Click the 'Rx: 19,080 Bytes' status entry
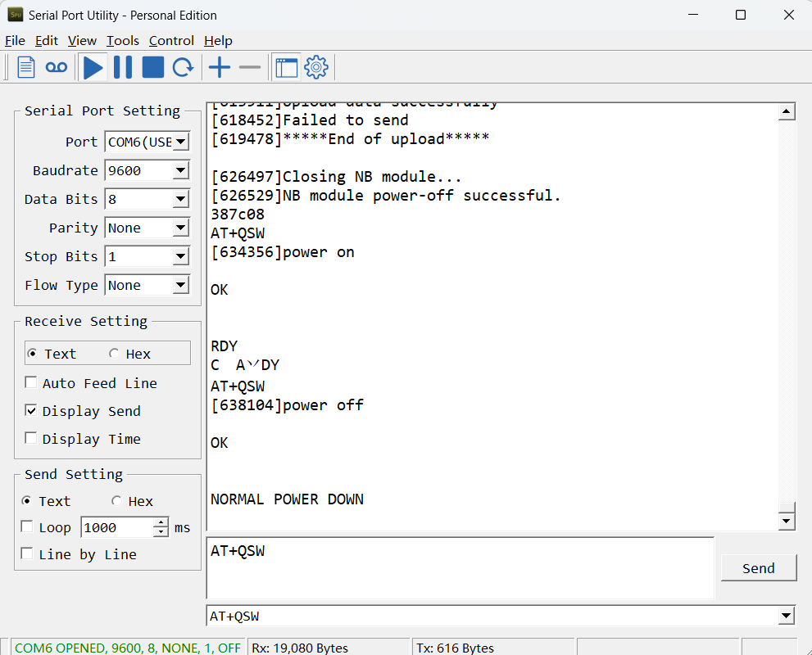 pyautogui.click(x=300, y=648)
